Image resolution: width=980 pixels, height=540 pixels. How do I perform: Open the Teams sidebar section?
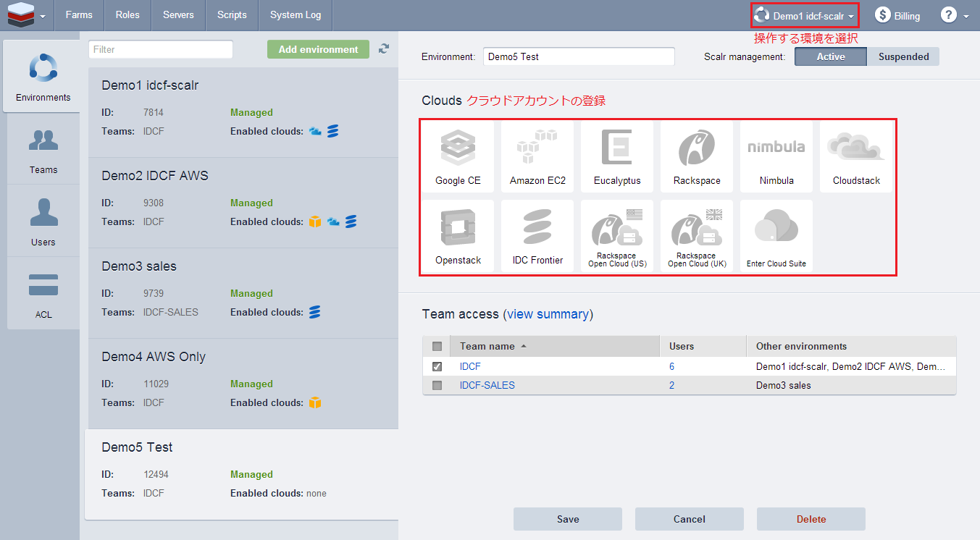point(43,148)
